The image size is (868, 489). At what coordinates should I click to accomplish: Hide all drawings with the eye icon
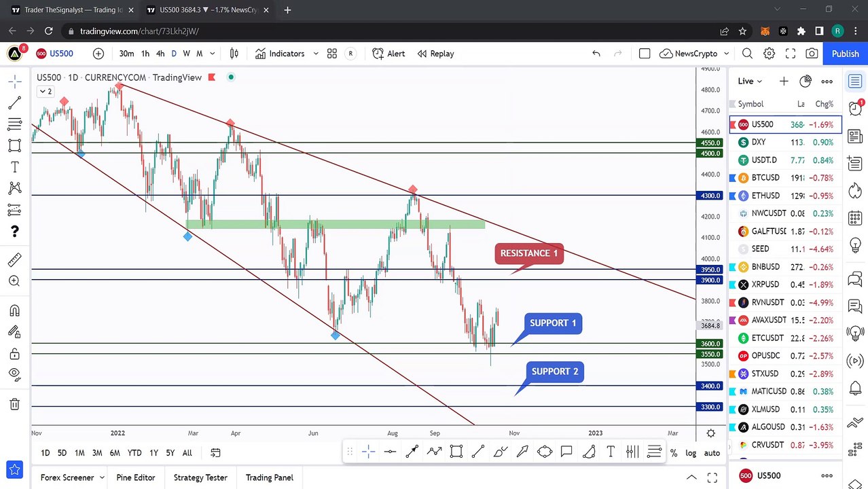(14, 374)
